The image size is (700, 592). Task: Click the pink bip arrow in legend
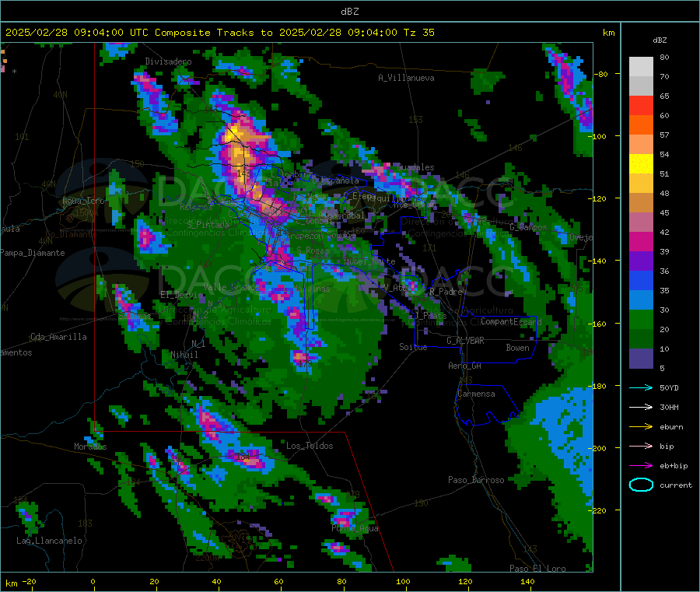pyautogui.click(x=641, y=446)
